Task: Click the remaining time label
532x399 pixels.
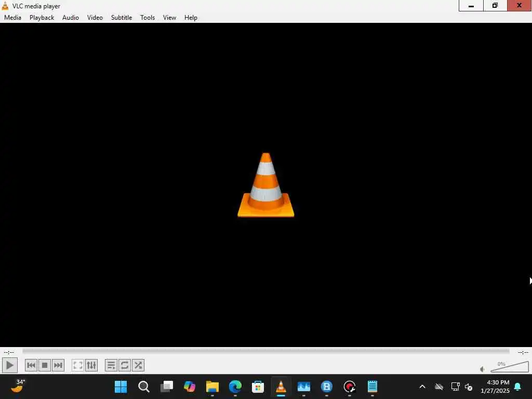Action: [x=523, y=352]
